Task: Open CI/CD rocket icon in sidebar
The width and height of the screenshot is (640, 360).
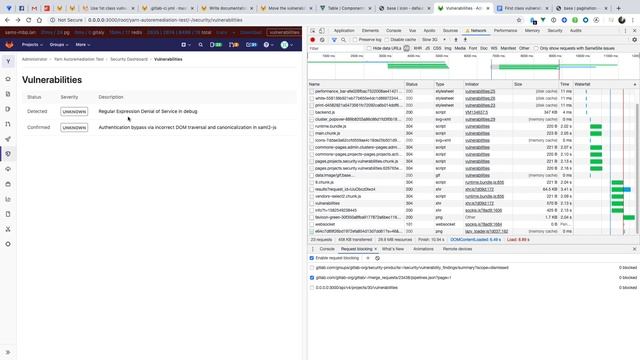Action: click(x=8, y=139)
